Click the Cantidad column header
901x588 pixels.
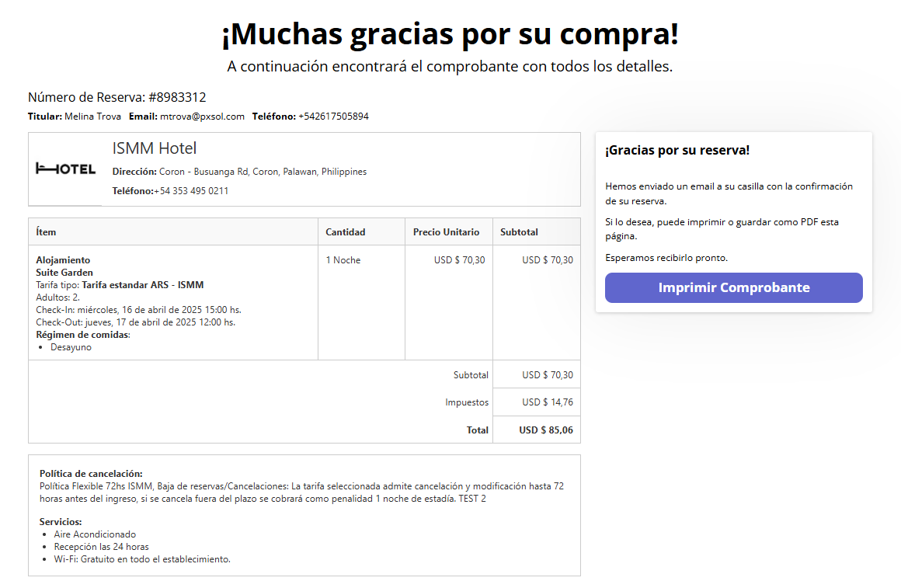tap(345, 232)
